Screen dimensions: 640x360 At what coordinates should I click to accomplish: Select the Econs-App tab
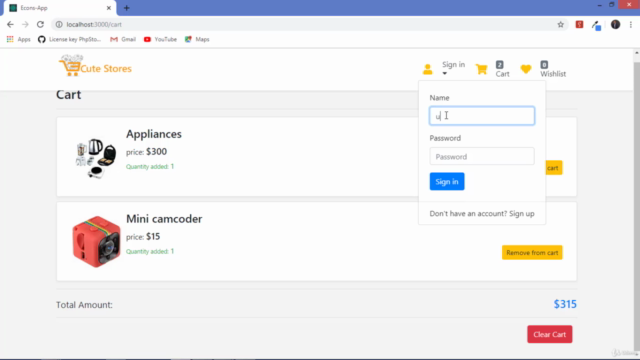59,8
